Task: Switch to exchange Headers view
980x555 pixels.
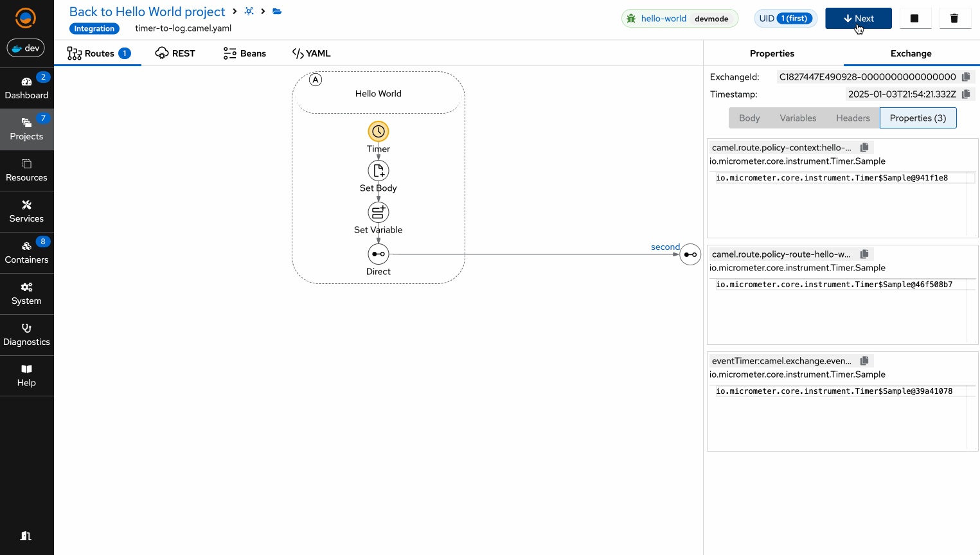Action: point(853,118)
